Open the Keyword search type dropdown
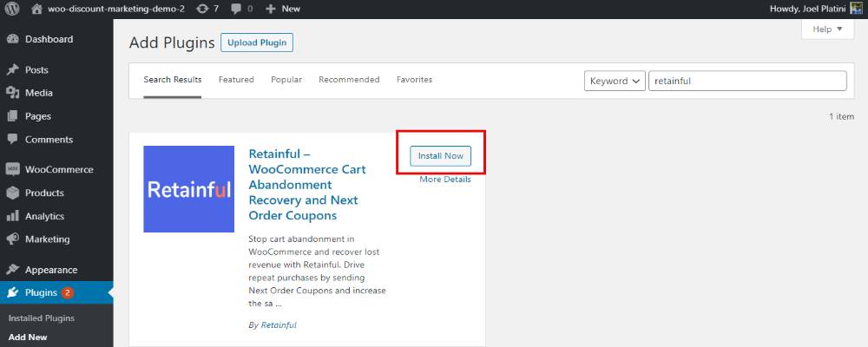Screen dimensions: 868x347 tap(615, 81)
